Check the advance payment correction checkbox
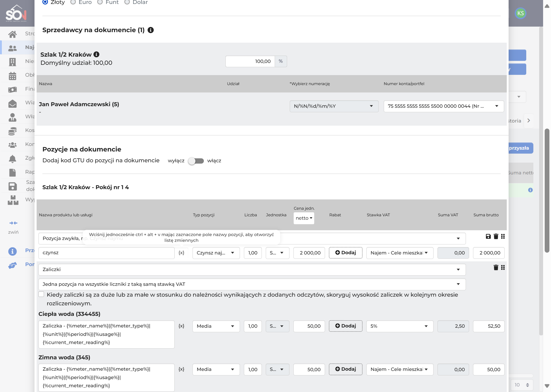 [41, 294]
